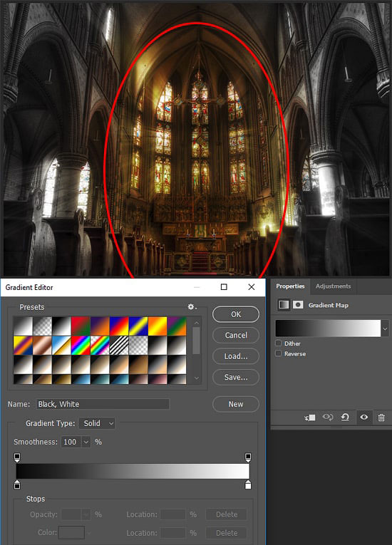Click the reset adjustment defaults icon

coord(345,417)
